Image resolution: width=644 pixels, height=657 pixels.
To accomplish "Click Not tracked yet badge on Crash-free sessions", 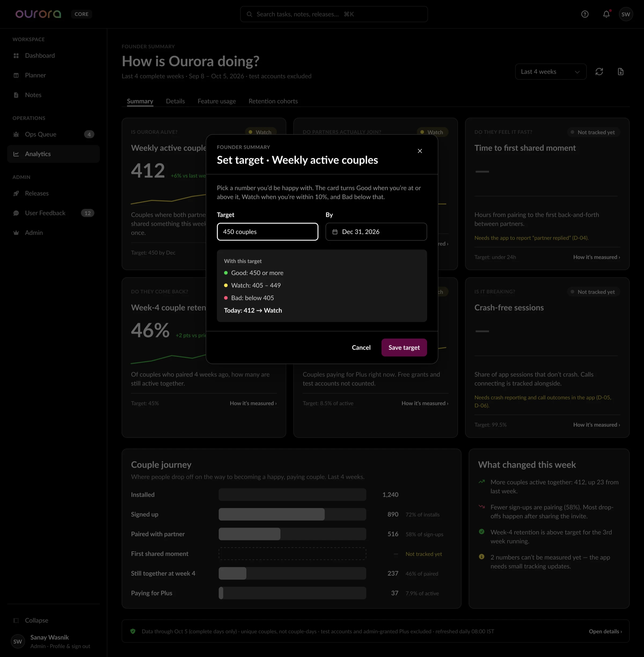I will (593, 292).
